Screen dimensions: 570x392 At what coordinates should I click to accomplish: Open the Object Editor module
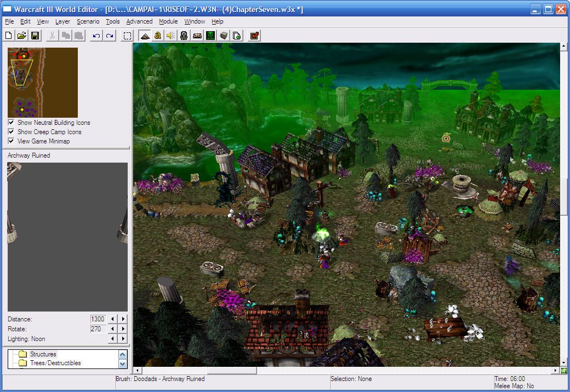tap(184, 36)
